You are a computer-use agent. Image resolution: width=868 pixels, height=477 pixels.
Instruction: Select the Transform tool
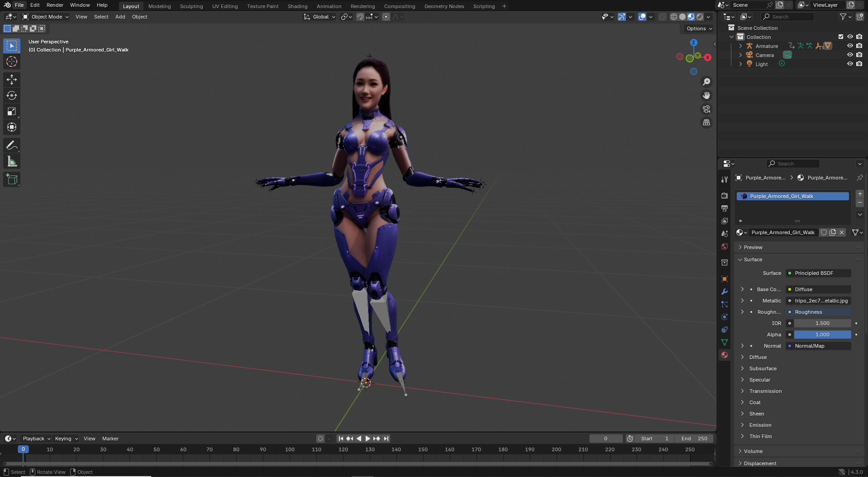point(12,127)
